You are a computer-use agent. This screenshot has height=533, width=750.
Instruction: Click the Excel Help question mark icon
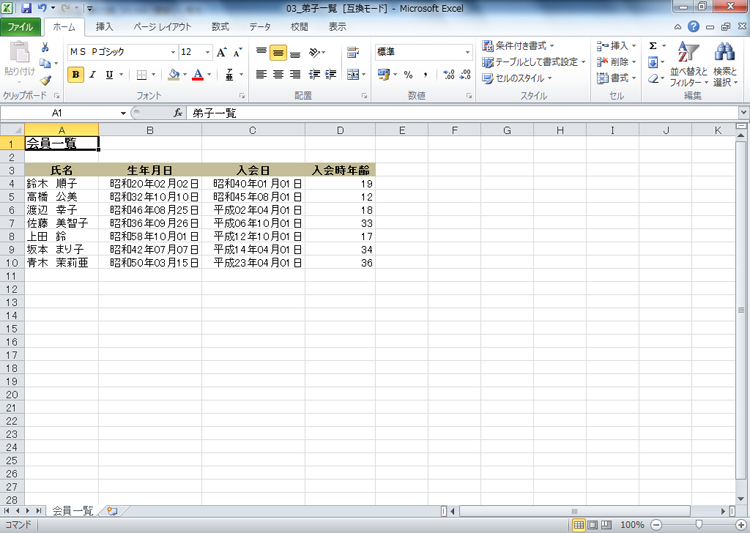pos(693,27)
